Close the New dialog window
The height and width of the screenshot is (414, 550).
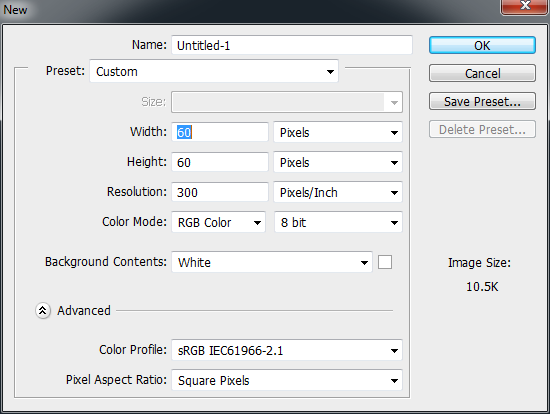[x=525, y=6]
